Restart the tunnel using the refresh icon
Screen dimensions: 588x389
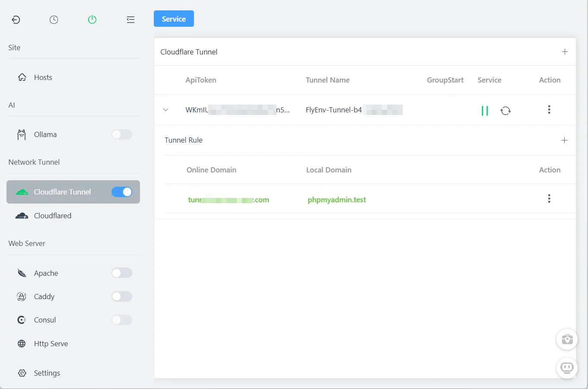coord(505,111)
